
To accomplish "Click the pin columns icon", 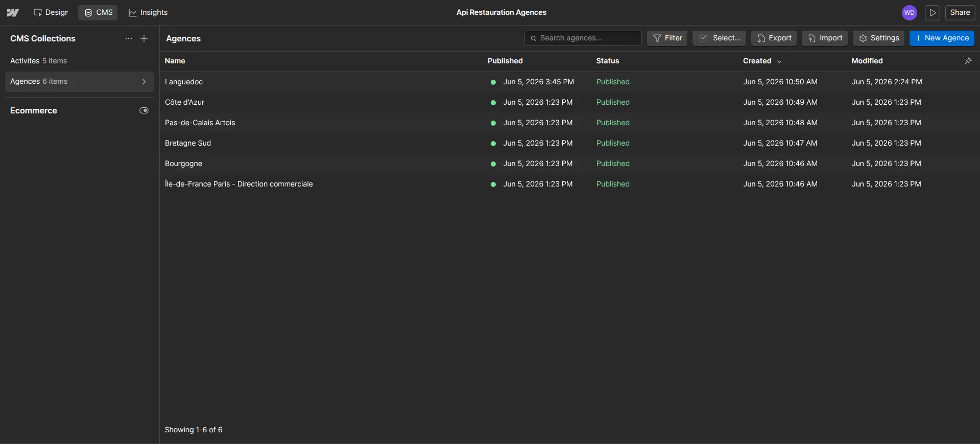I will click(968, 61).
